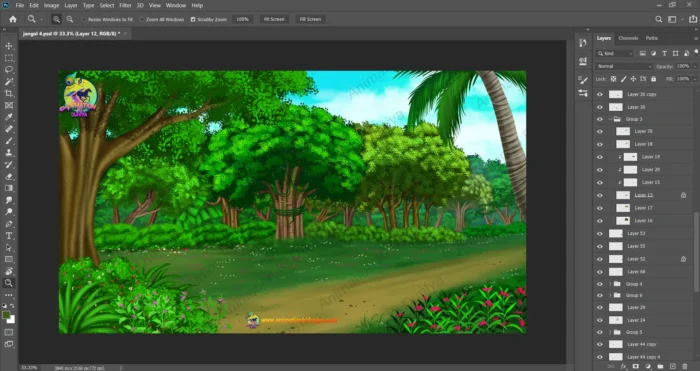This screenshot has width=700, height=371.
Task: Open the Opacity slider dropdown arrow
Action: (694, 66)
